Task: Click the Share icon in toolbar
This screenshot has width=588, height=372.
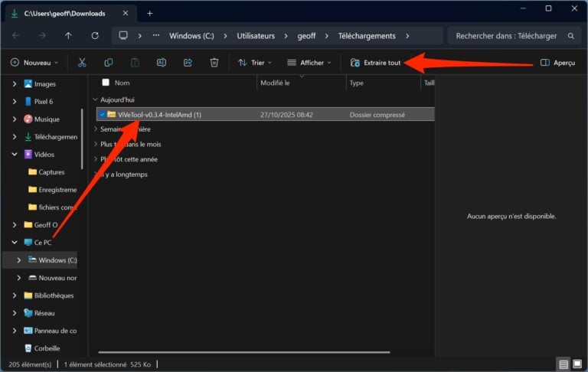Action: click(x=188, y=63)
